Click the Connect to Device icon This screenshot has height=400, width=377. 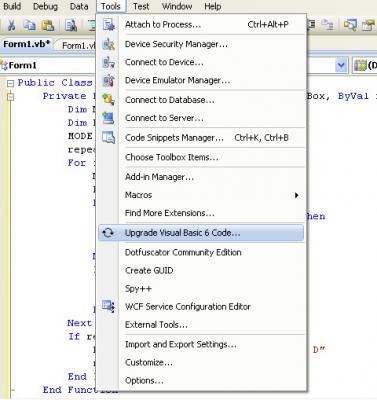(109, 62)
